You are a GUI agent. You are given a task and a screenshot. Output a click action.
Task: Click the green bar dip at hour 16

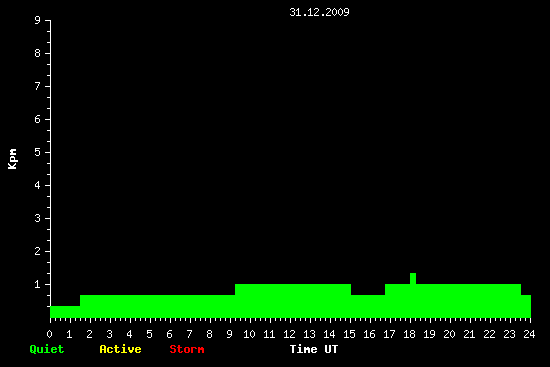click(x=368, y=306)
